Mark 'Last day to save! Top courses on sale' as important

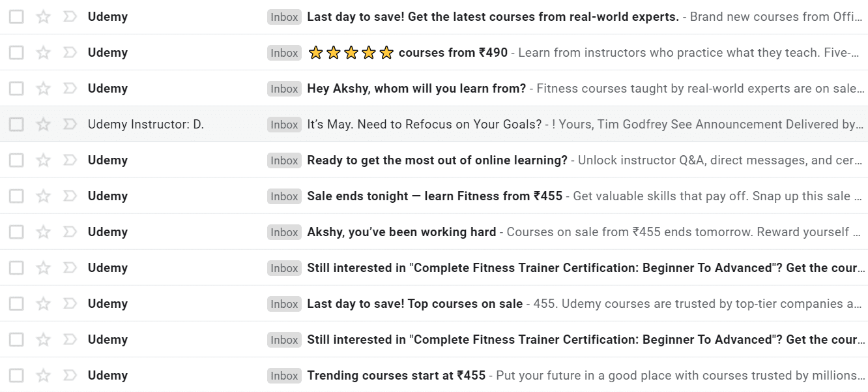(69, 304)
